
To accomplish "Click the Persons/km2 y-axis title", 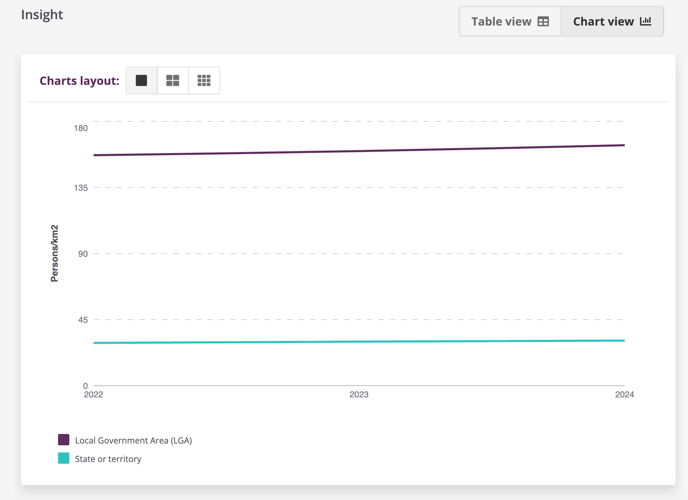I will click(55, 253).
